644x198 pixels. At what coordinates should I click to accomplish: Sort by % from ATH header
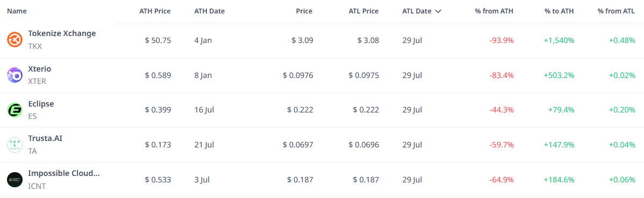point(494,11)
